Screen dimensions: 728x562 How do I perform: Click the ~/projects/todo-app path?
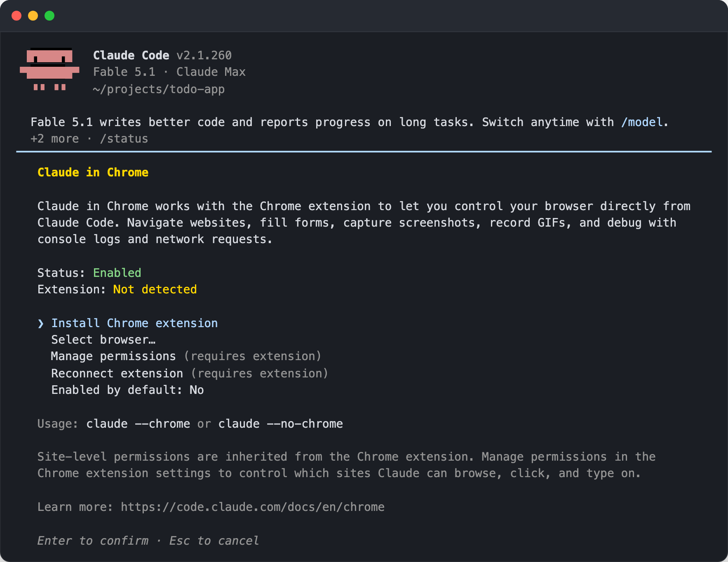pos(159,89)
